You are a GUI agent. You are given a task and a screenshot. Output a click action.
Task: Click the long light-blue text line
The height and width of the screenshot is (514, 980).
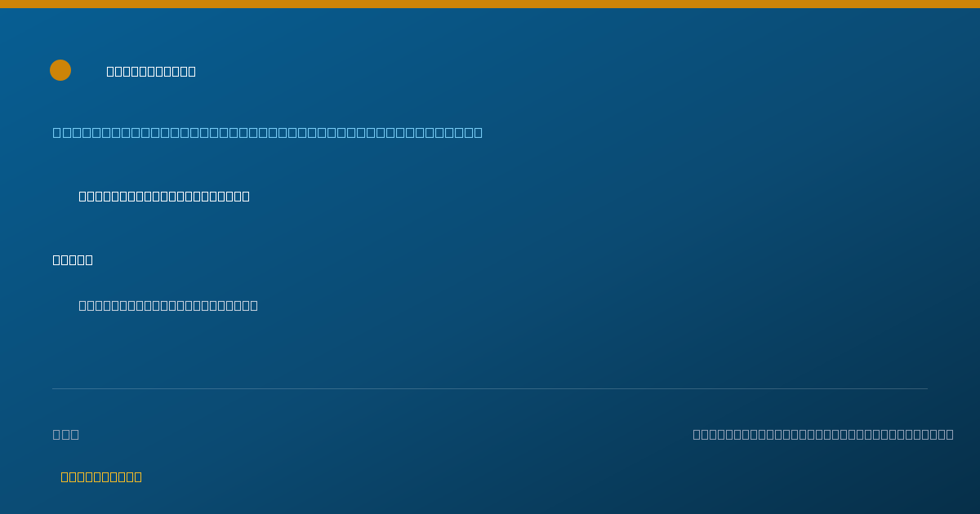(268, 132)
